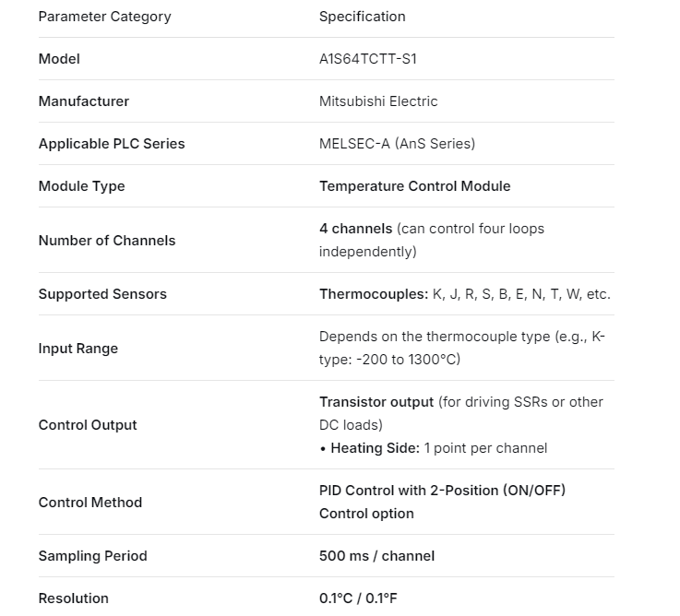Viewport: 680px width, 616px height.
Task: Select the 'MELSEC-A (AnS Series)' text
Action: (x=397, y=144)
